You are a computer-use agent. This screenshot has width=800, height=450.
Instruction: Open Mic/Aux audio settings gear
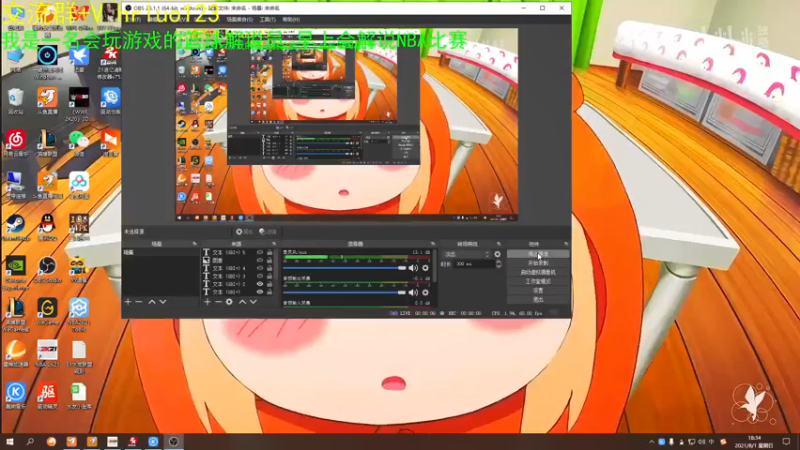point(425,268)
